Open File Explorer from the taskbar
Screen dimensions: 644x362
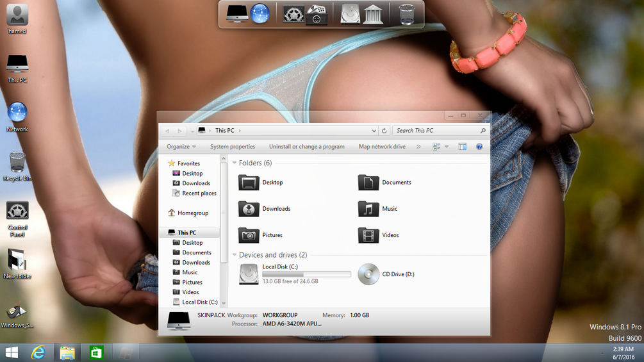click(67, 352)
